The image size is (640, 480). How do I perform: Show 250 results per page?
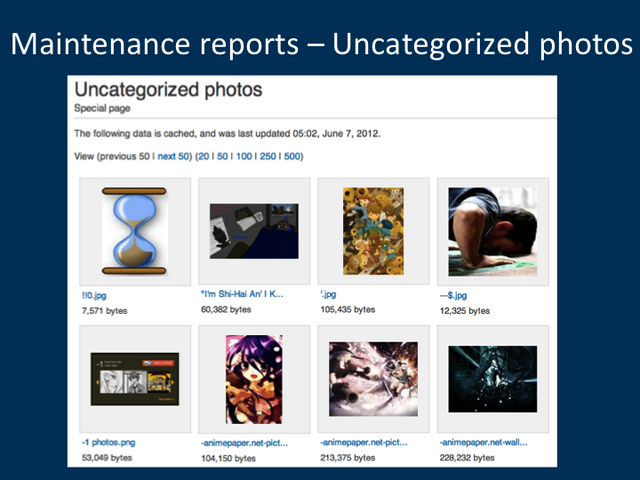(268, 156)
